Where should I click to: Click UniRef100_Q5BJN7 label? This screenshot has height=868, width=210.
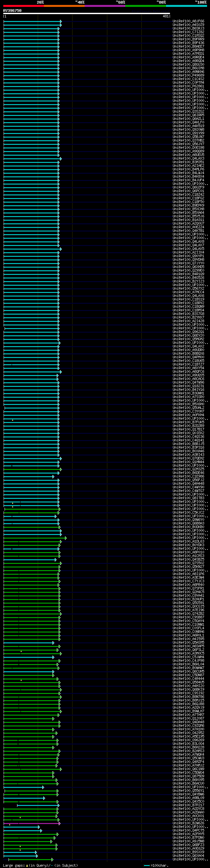[188, 137]
